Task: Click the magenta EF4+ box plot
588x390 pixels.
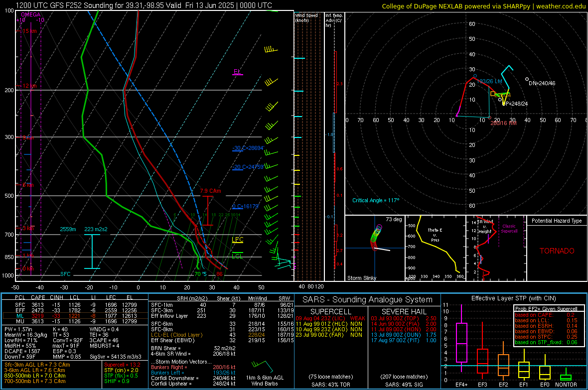Action: click(461, 338)
